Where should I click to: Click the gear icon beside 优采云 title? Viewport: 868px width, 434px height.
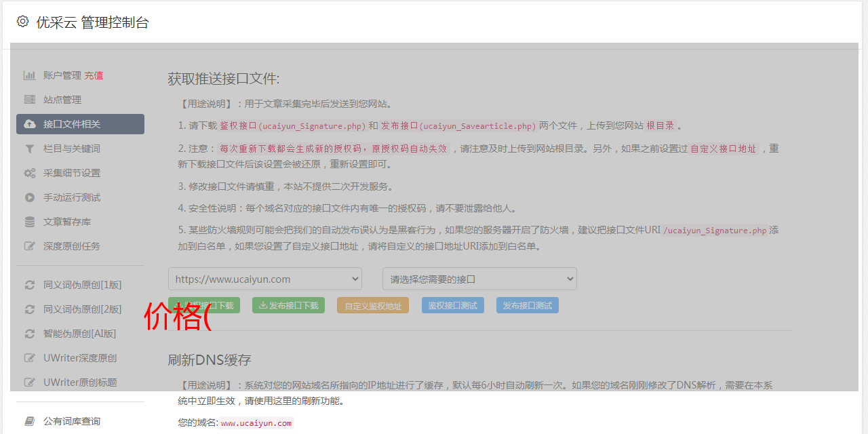(23, 22)
